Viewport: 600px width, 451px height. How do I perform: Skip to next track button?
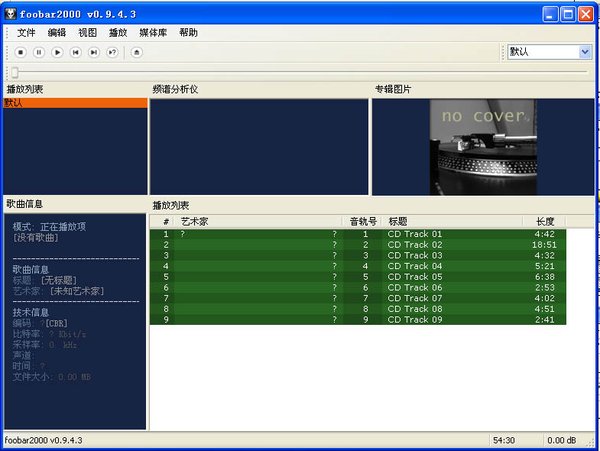point(94,52)
